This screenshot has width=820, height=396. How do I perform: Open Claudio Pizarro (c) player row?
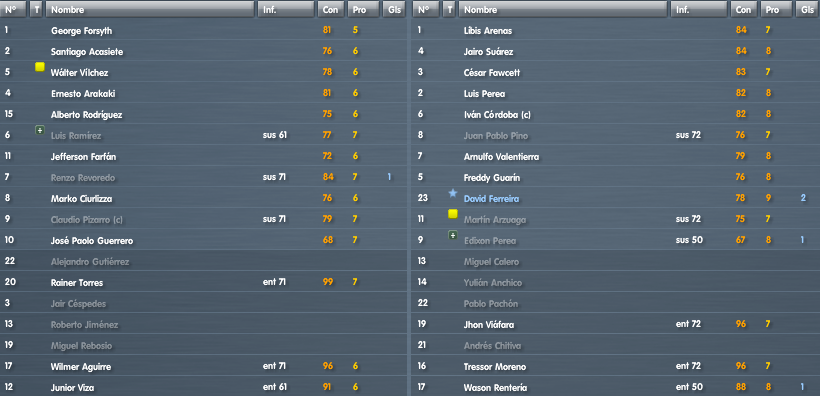[203, 219]
